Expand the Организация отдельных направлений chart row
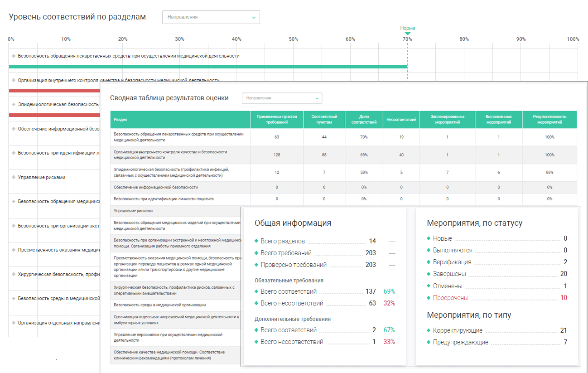This screenshot has width=588, height=373. coord(14,323)
